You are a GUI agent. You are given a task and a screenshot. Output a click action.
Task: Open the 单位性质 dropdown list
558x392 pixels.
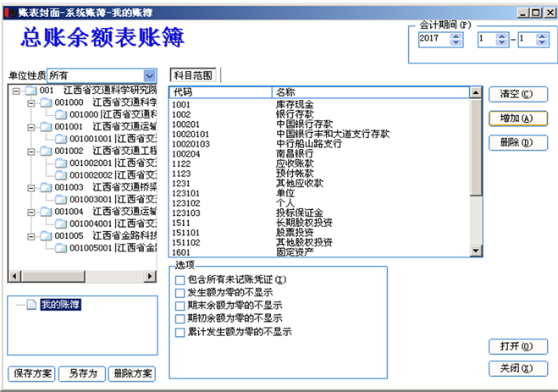click(x=150, y=76)
